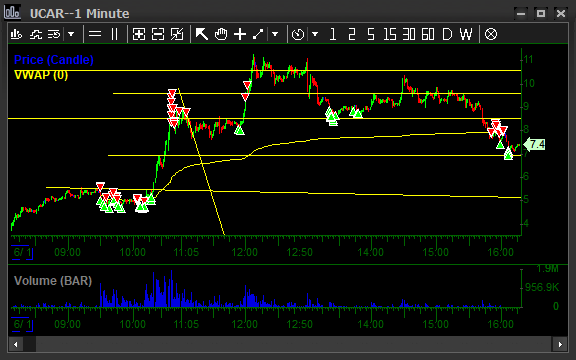Click the step-line indicators icon
This screenshot has height=360, width=576.
click(36, 35)
